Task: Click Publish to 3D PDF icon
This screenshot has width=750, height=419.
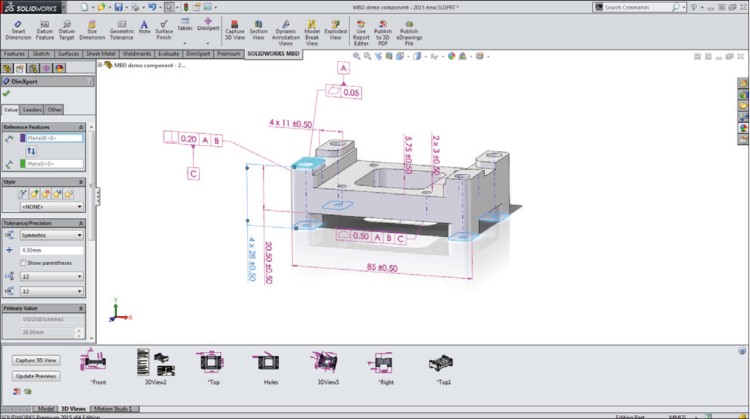Action: pyautogui.click(x=381, y=28)
